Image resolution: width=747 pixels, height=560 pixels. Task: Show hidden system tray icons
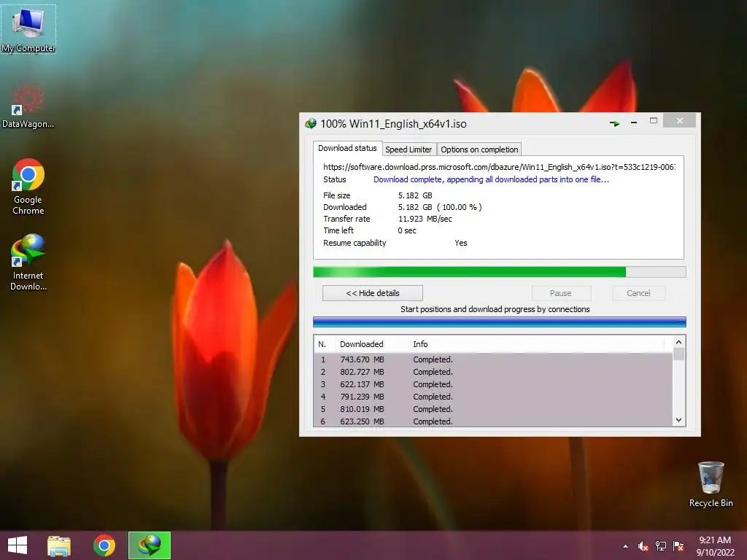pyautogui.click(x=625, y=546)
